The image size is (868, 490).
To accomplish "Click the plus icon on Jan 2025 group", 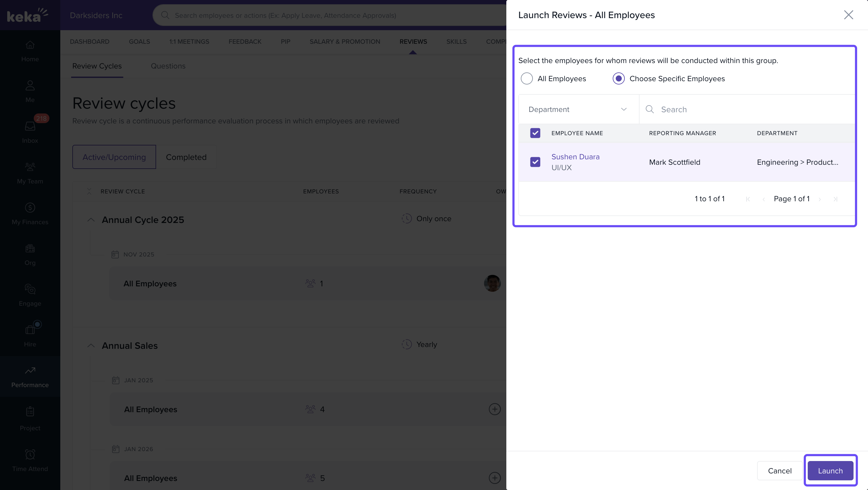I will tap(494, 409).
